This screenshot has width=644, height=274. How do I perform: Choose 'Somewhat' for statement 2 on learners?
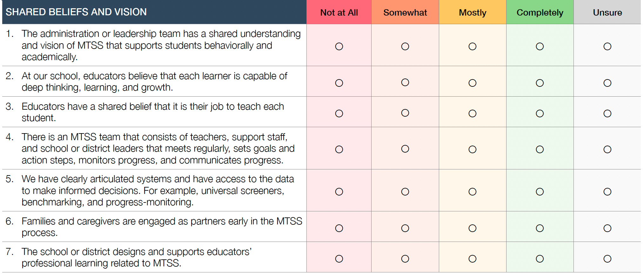coord(405,82)
